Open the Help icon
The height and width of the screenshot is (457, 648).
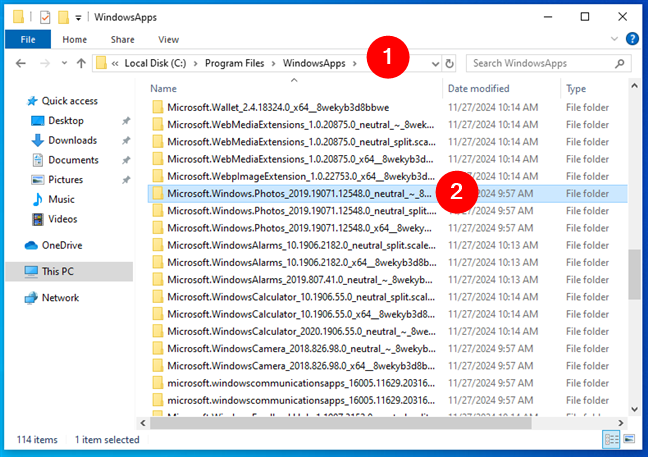[632, 39]
